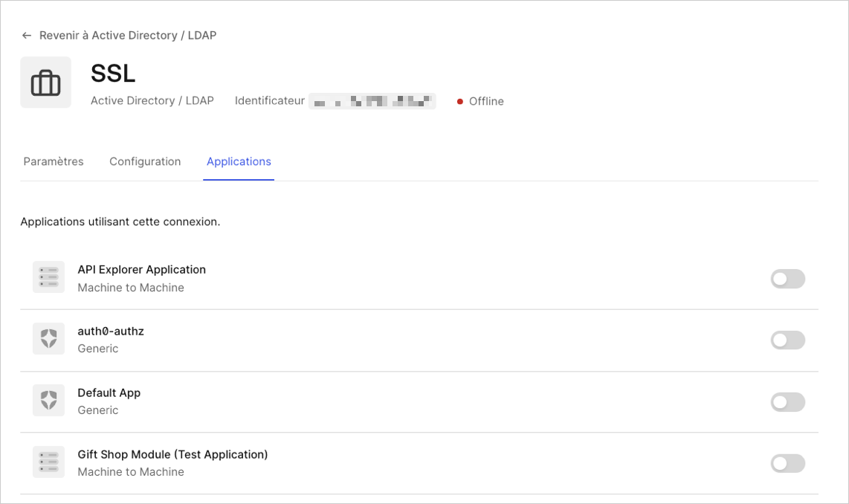Click the masked Identificateur value field
This screenshot has width=849, height=504.
tap(372, 100)
